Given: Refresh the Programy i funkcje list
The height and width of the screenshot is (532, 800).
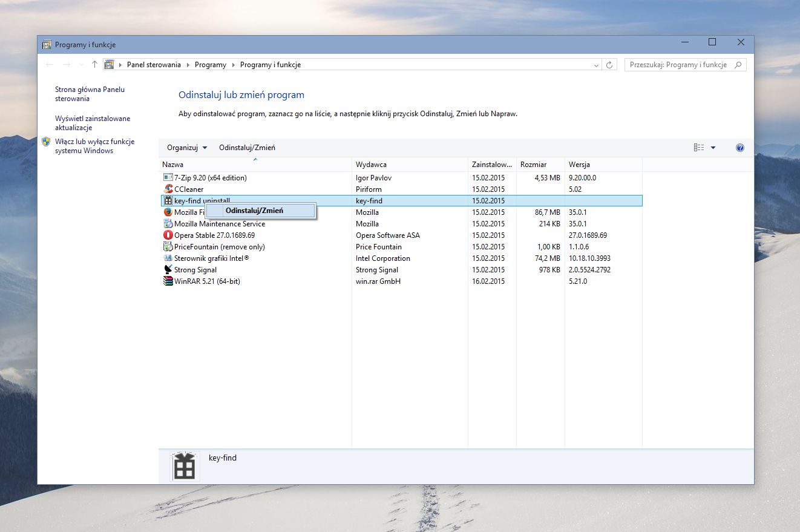Looking at the screenshot, I should (x=609, y=65).
